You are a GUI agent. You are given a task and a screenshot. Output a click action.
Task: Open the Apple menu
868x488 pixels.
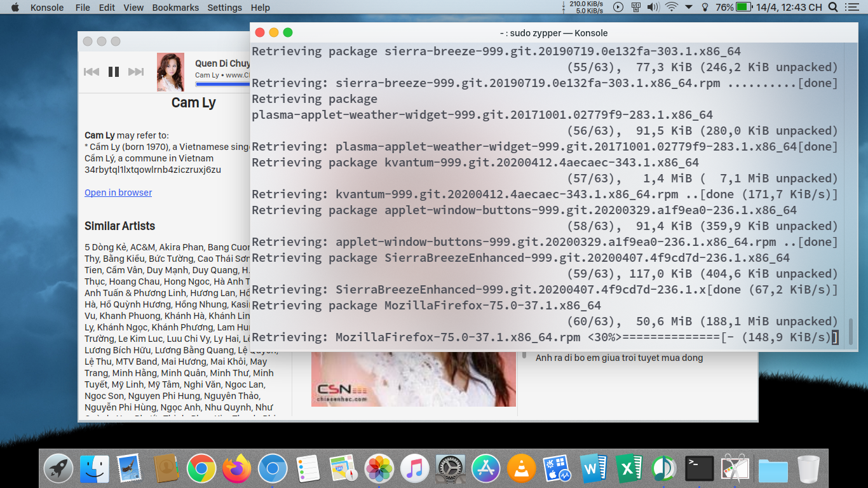click(15, 7)
